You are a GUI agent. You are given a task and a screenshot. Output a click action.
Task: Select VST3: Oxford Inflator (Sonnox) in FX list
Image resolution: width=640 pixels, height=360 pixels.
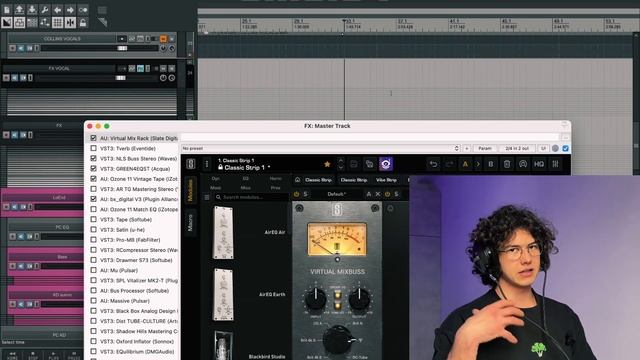pyautogui.click(x=137, y=342)
